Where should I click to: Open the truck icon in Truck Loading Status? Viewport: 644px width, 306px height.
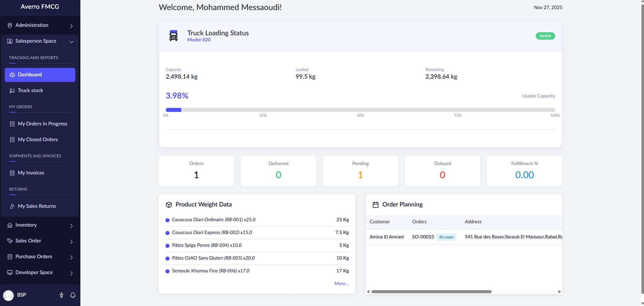click(173, 35)
